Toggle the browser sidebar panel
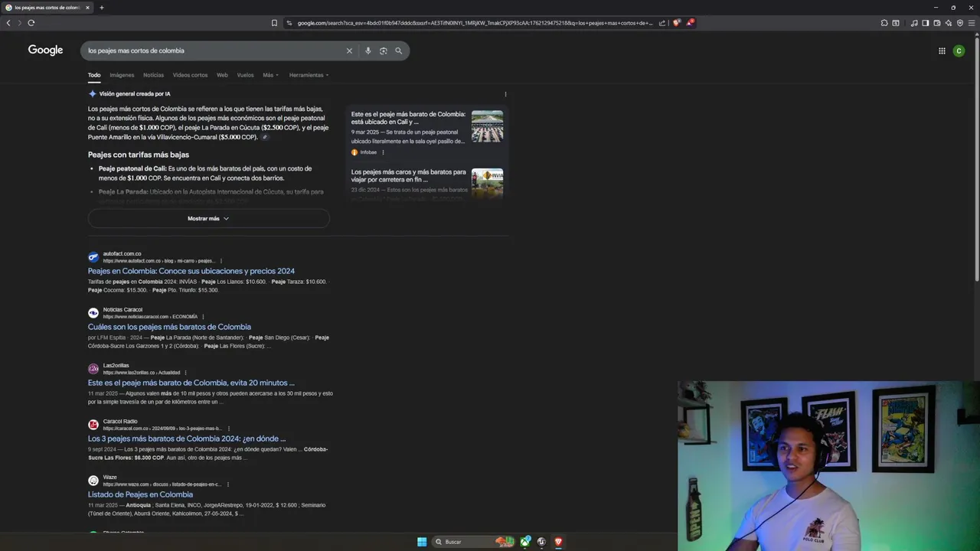Screen dimensions: 980x551 926,23
